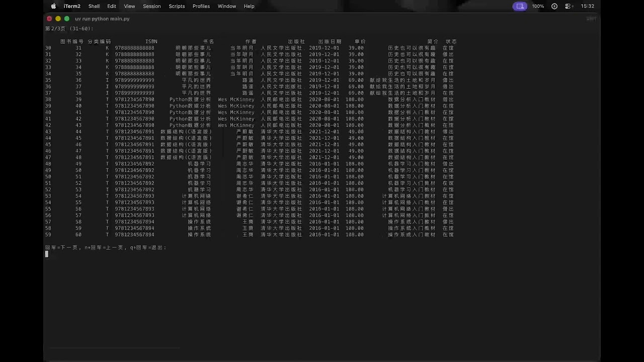Screen dimensions: 644x362
Task: Click 'Wes McKinney' in the row with ID 39
Action: tap(236, 100)
